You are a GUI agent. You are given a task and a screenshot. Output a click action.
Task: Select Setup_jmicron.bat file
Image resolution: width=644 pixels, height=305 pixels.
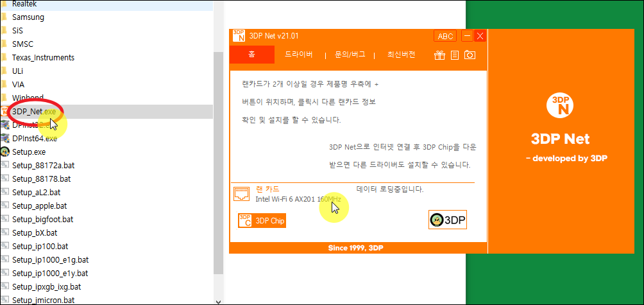click(x=43, y=300)
